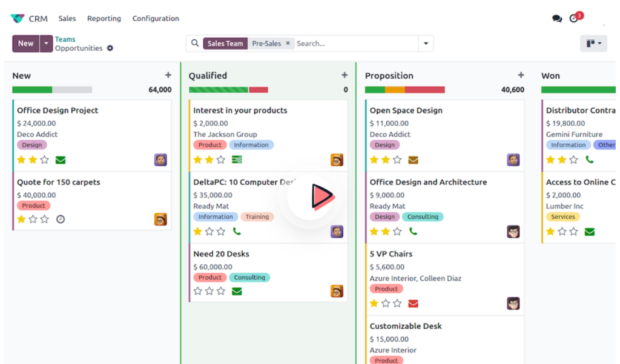Click the Qualified column red progress segment
620x364 pixels.
[259, 90]
